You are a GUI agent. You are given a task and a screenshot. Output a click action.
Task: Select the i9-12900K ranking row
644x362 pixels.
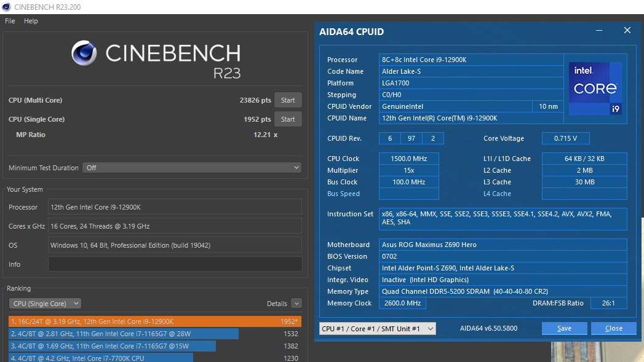(x=155, y=321)
